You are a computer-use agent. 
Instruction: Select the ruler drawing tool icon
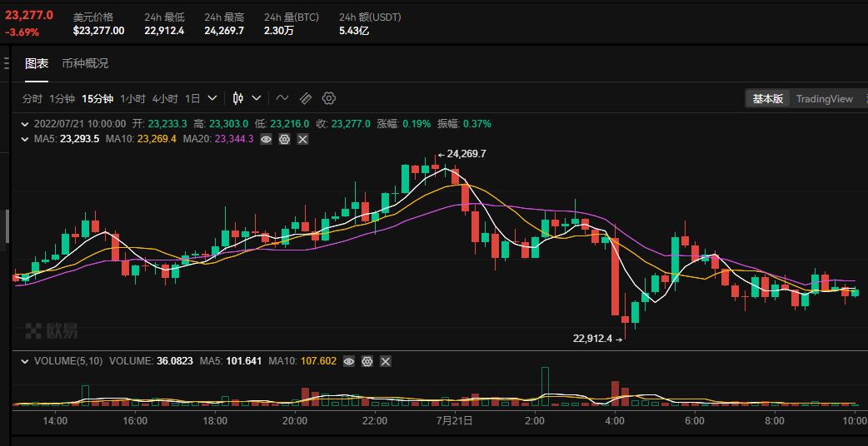coord(306,98)
